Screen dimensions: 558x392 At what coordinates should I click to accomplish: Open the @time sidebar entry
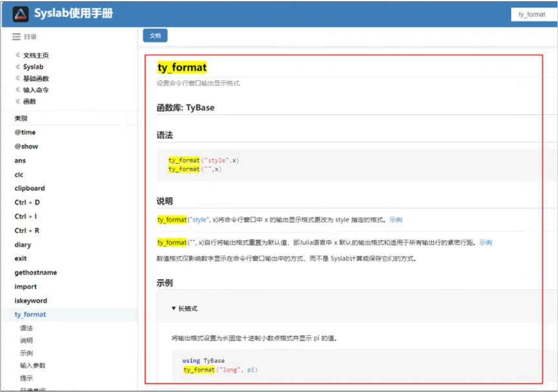pyautogui.click(x=25, y=132)
